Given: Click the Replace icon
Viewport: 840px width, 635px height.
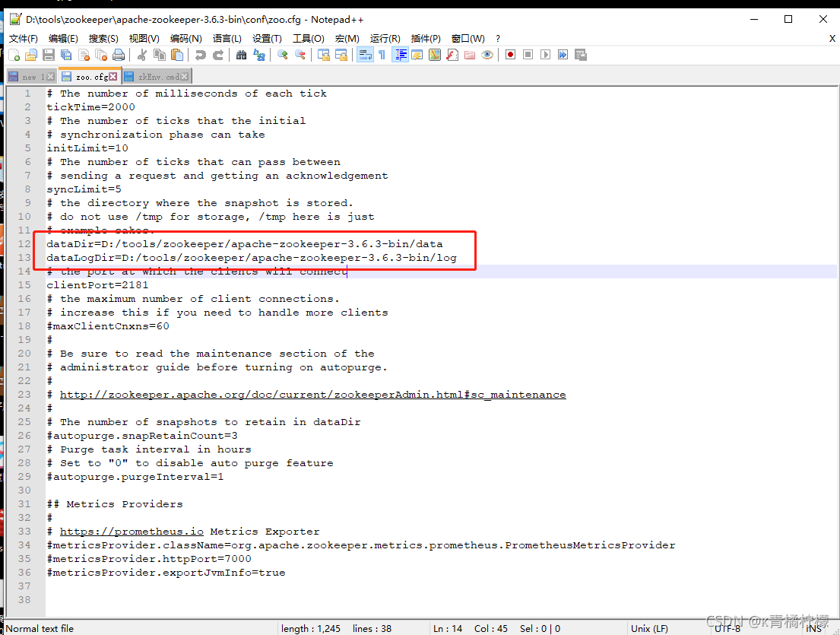Looking at the screenshot, I should [x=259, y=55].
